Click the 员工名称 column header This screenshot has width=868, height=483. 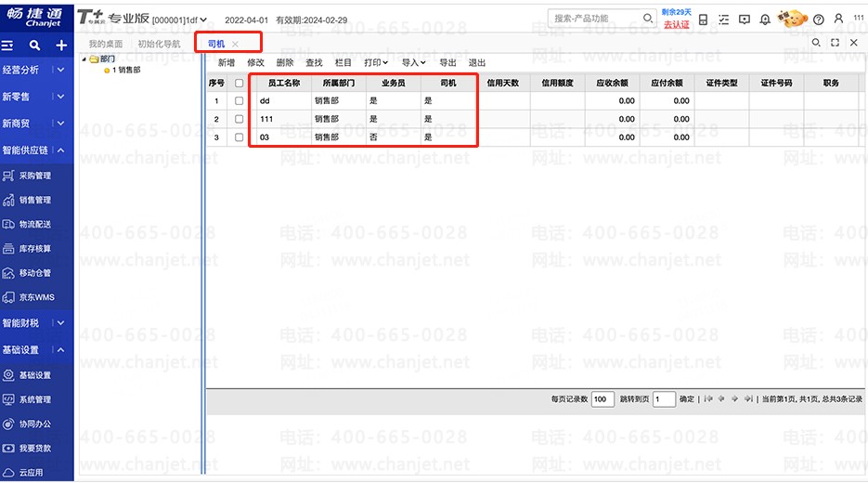point(284,83)
